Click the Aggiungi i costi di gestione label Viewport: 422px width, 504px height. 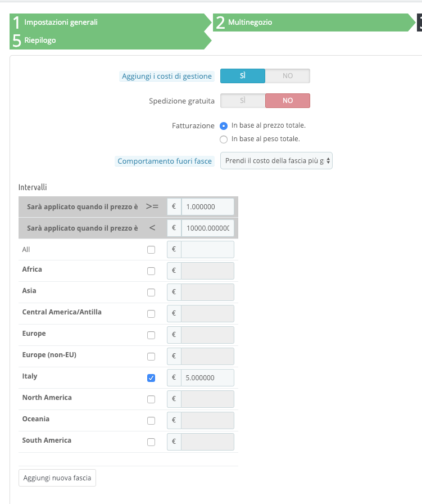(167, 76)
